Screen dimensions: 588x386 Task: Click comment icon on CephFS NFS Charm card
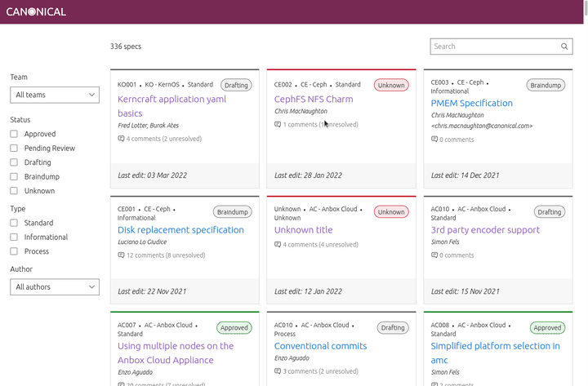point(278,124)
